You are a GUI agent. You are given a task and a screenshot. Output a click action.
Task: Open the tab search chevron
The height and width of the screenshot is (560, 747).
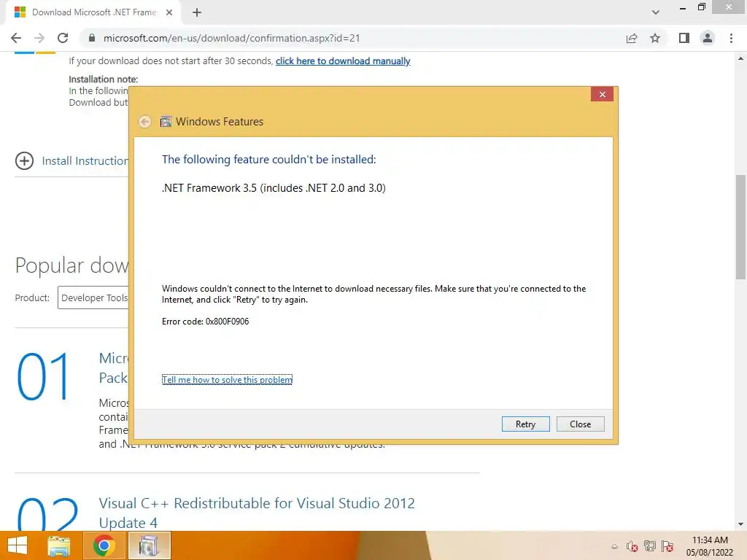(656, 12)
